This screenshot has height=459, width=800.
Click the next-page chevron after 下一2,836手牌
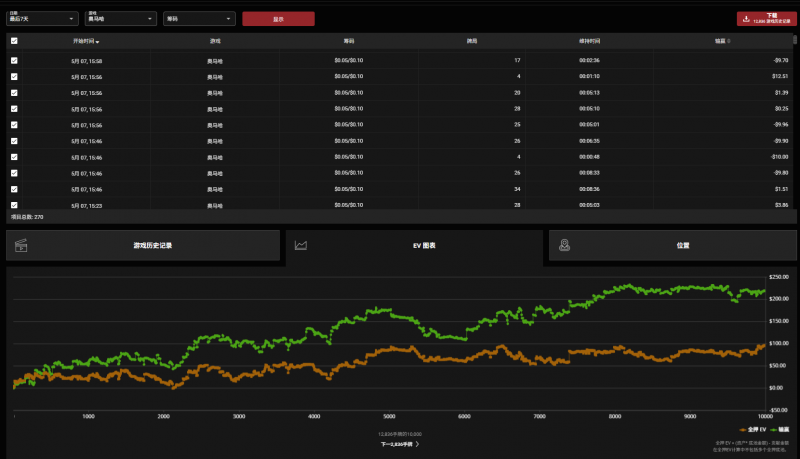pos(417,443)
